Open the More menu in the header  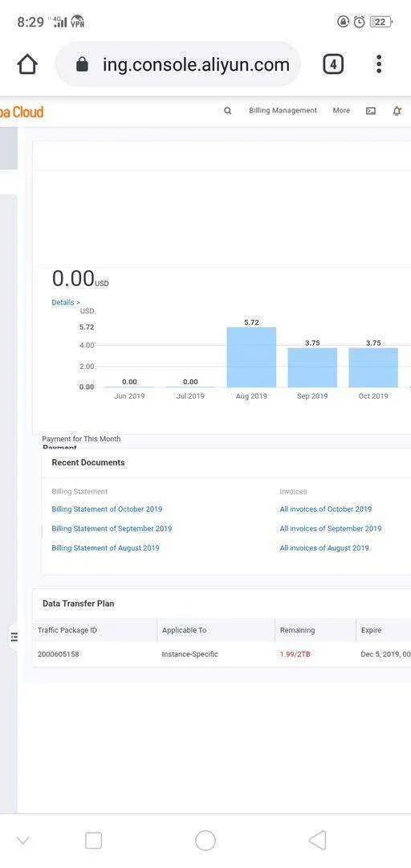pyautogui.click(x=341, y=111)
